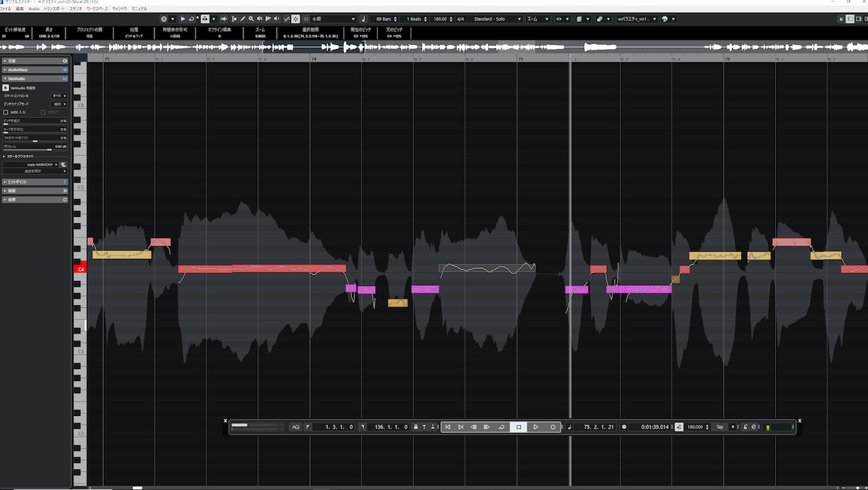Click the C4 key on piano keyboard
This screenshot has width=868, height=490.
point(80,270)
